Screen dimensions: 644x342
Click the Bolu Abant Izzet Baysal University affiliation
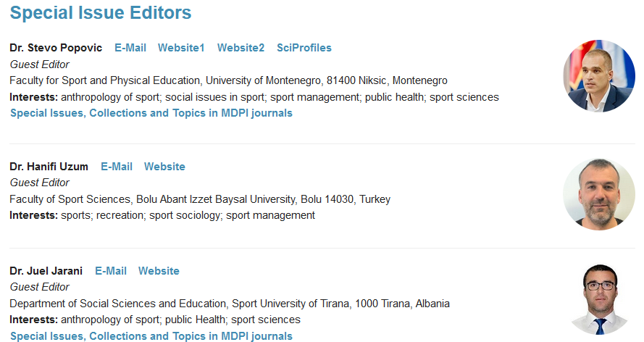coord(200,199)
